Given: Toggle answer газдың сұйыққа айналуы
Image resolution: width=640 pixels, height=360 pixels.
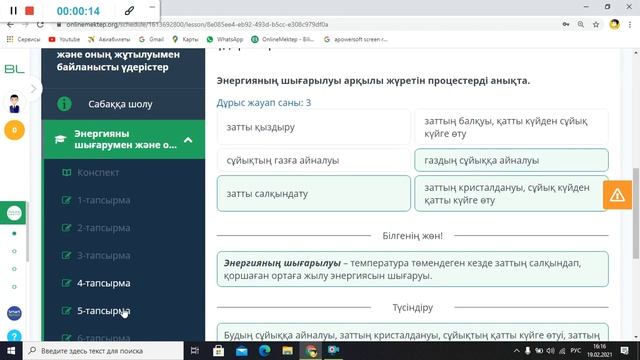Looking at the screenshot, I should pos(511,160).
